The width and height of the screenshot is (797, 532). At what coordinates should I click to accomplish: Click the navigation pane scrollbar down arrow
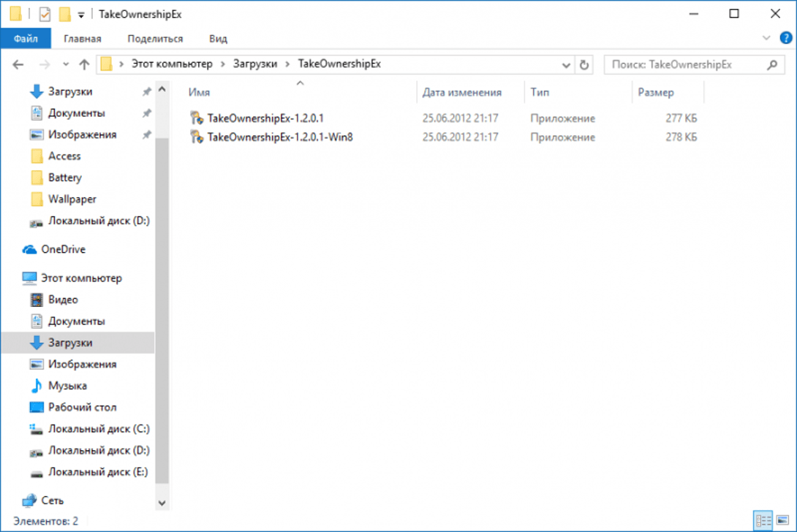[162, 503]
